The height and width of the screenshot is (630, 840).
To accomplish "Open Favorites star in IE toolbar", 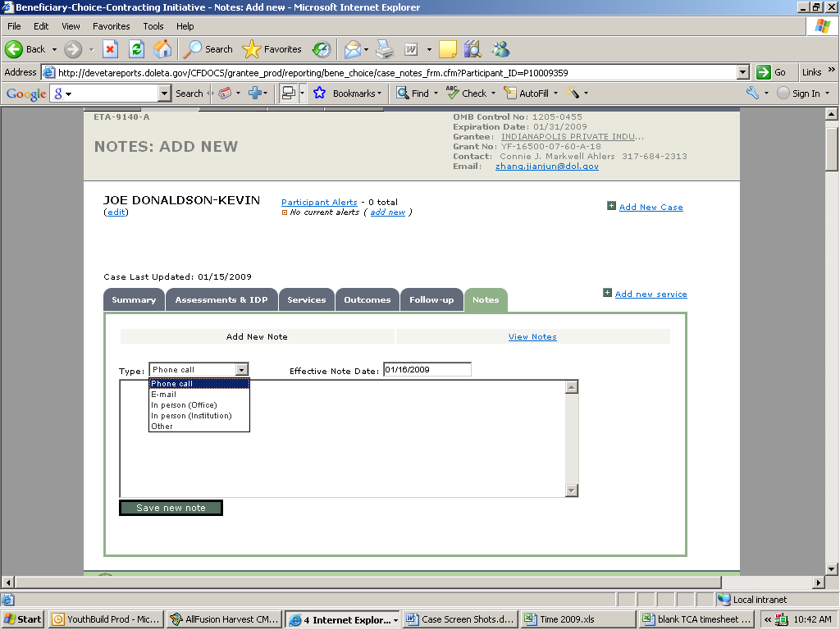I will point(272,49).
